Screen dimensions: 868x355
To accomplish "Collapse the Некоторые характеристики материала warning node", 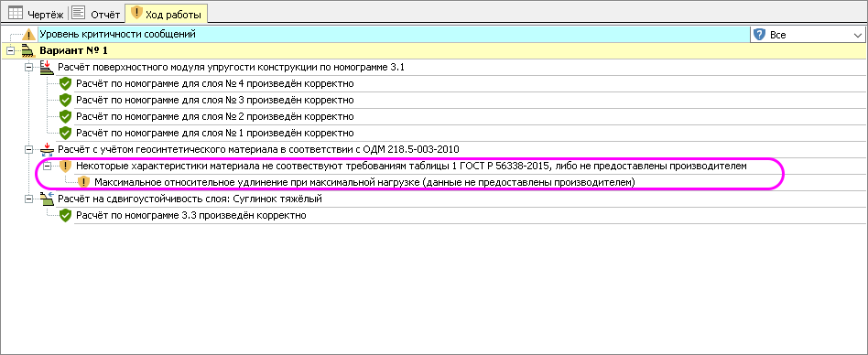I will [47, 166].
